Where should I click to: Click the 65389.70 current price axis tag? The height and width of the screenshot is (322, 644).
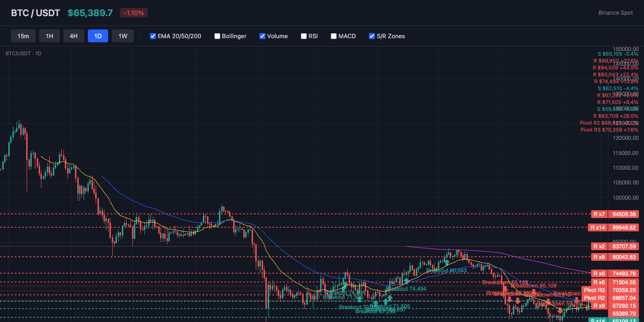coord(624,314)
